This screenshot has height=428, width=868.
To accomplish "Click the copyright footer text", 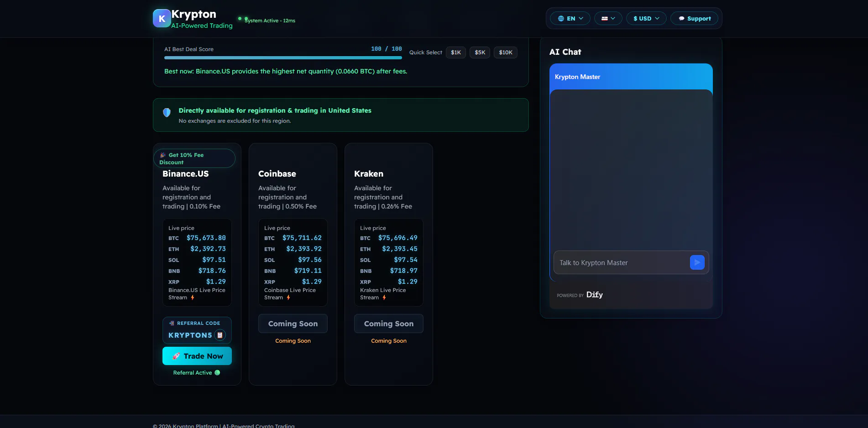I will (x=224, y=426).
